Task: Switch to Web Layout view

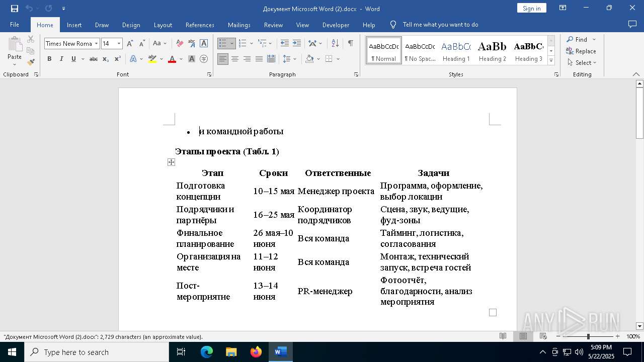Action: pos(543,336)
